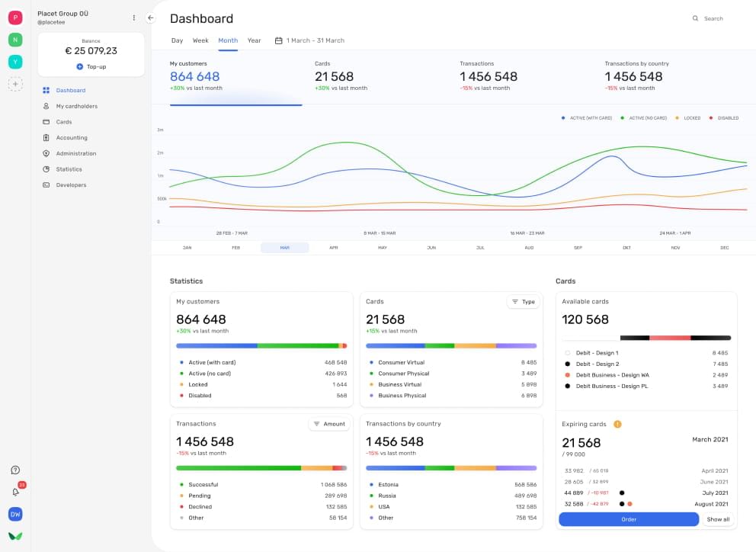Screen dimensions: 756x552
Task: Open the Type filter on the Cards card
Action: coord(524,302)
